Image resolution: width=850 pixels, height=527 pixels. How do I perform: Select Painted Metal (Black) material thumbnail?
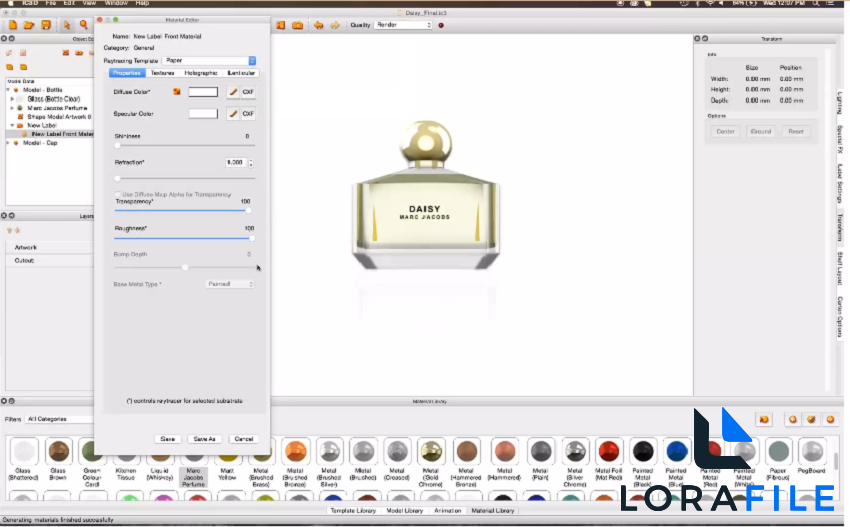click(x=643, y=451)
